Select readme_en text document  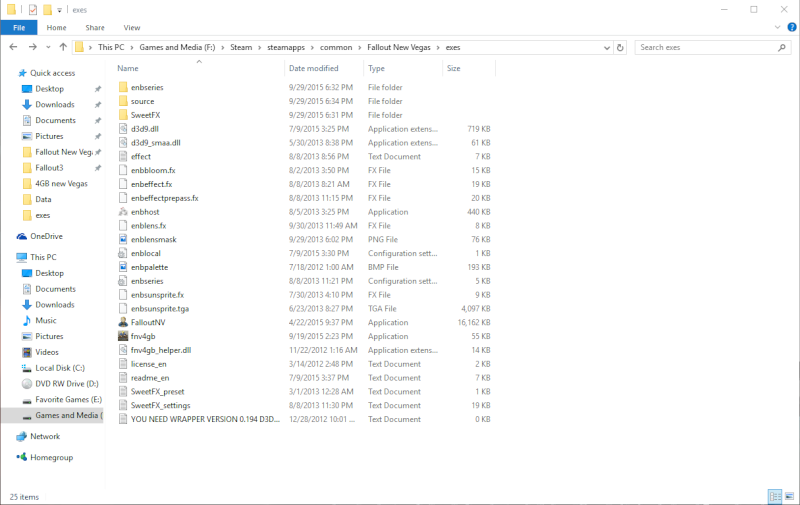[x=150, y=378]
